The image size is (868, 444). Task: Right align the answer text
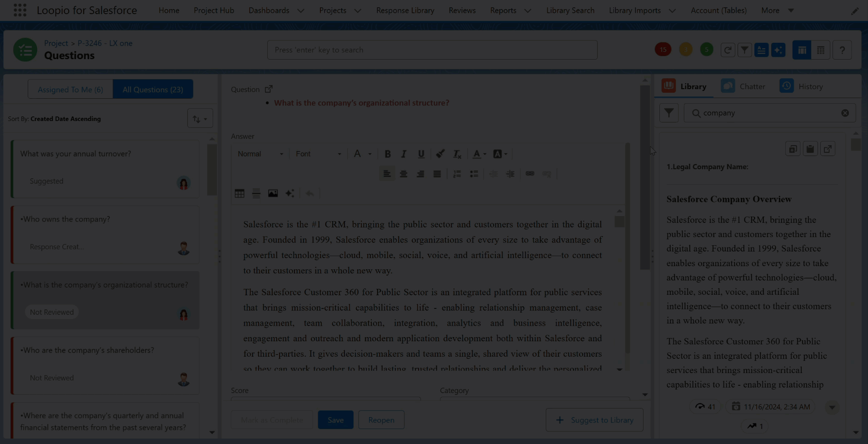tap(420, 174)
